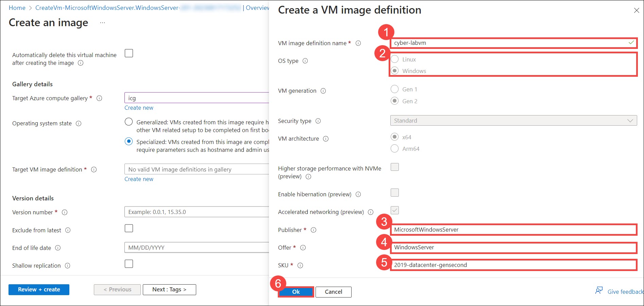Click the Ok button
This screenshot has height=306, width=644.
click(296, 292)
